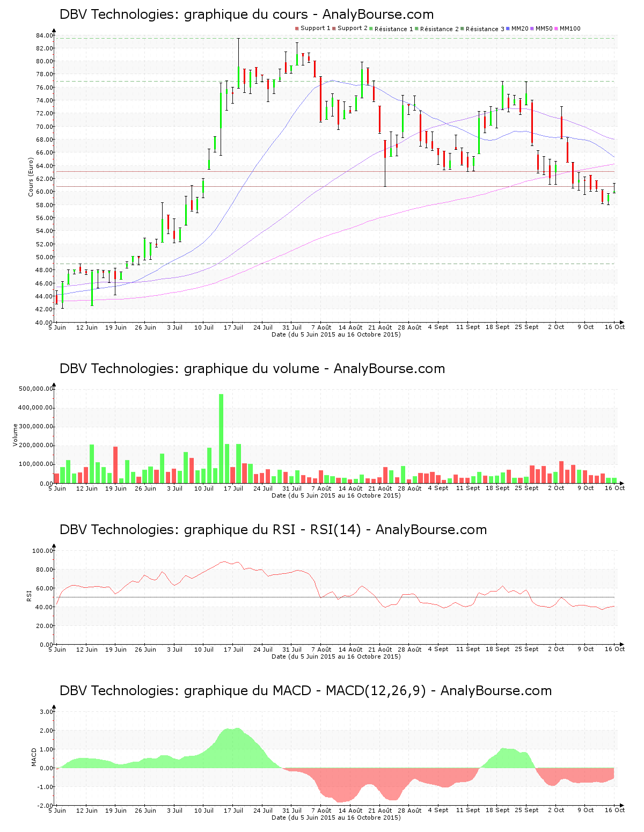Click the 'MACD' vertical axis label
Viewport: 644px width, 832px height.
(x=34, y=757)
